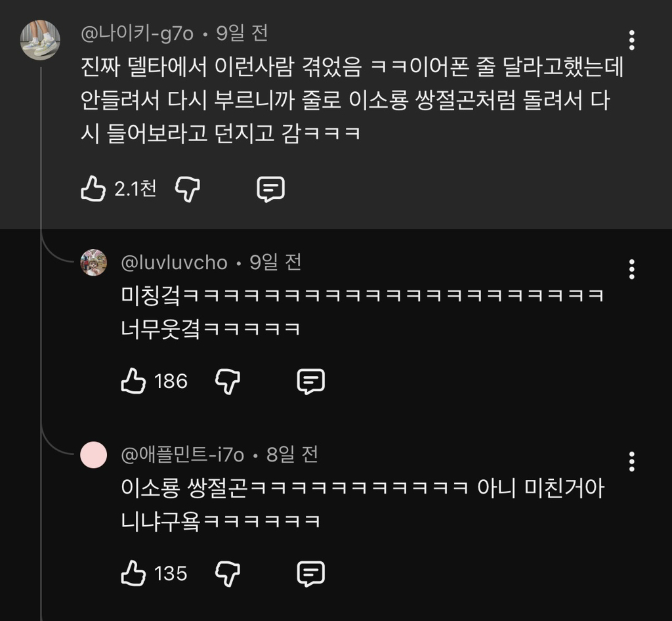Visit the @애플민트-i7o channel username
Viewport: 672px width, 621px height.
tap(182, 455)
